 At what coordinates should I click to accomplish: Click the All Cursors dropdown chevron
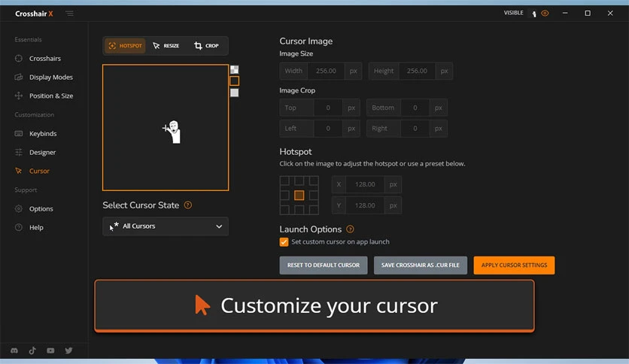coord(219,226)
